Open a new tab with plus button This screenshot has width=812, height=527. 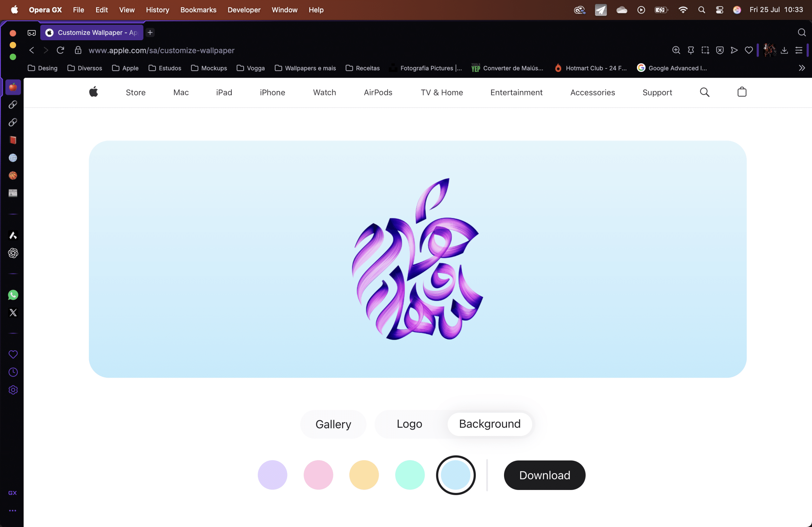point(150,32)
